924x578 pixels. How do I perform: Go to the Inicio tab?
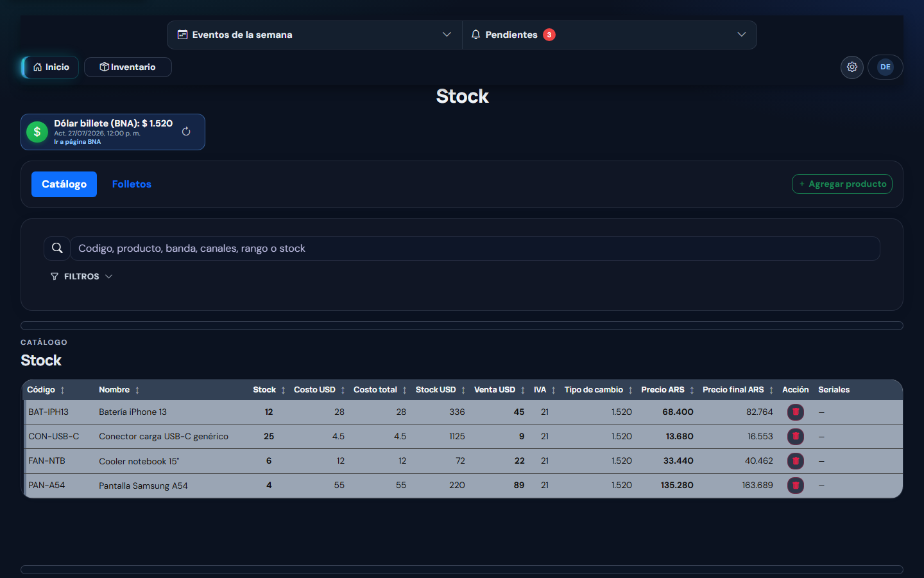coord(51,67)
